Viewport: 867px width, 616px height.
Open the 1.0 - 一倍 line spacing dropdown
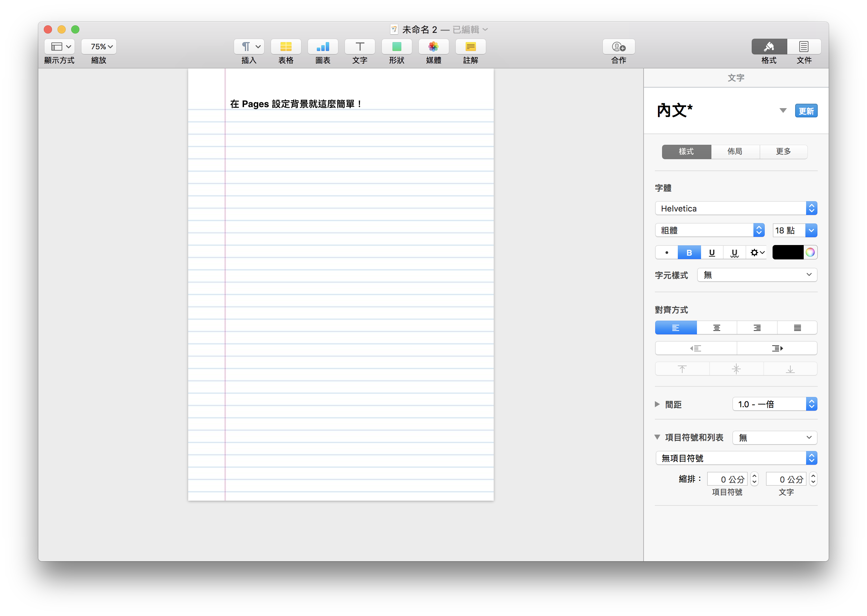click(x=775, y=405)
